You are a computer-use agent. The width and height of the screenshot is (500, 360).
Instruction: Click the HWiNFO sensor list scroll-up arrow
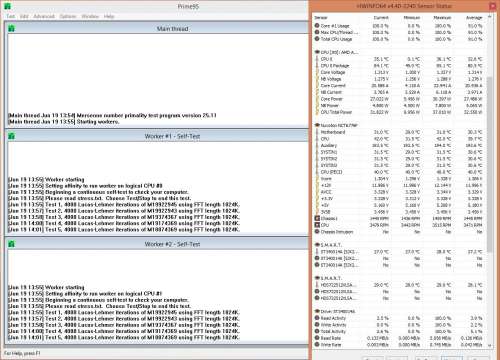(x=490, y=16)
